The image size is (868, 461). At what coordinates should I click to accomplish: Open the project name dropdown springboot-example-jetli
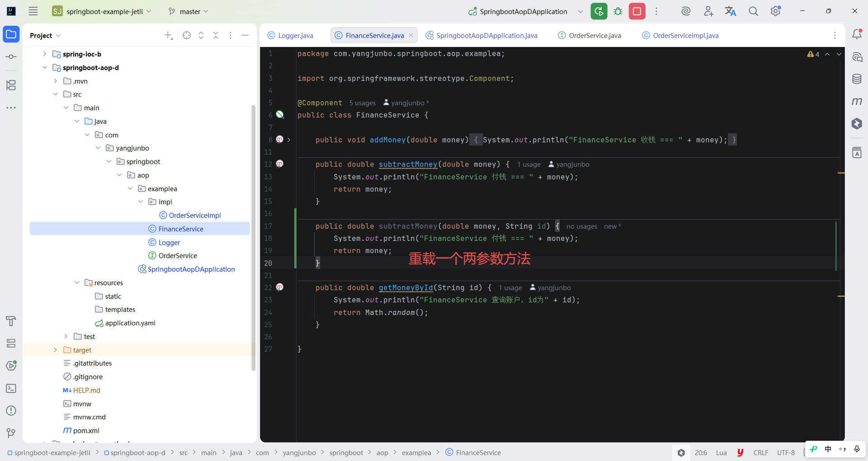(102, 11)
